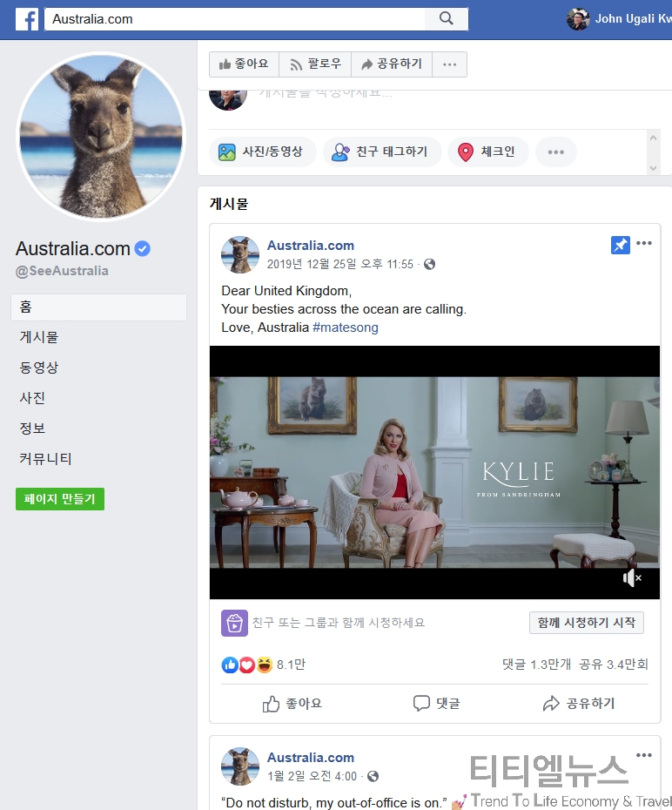Viewport: 672px width, 810px height.
Task: Select 친구 태그하기 tag friends option
Action: tap(382, 152)
